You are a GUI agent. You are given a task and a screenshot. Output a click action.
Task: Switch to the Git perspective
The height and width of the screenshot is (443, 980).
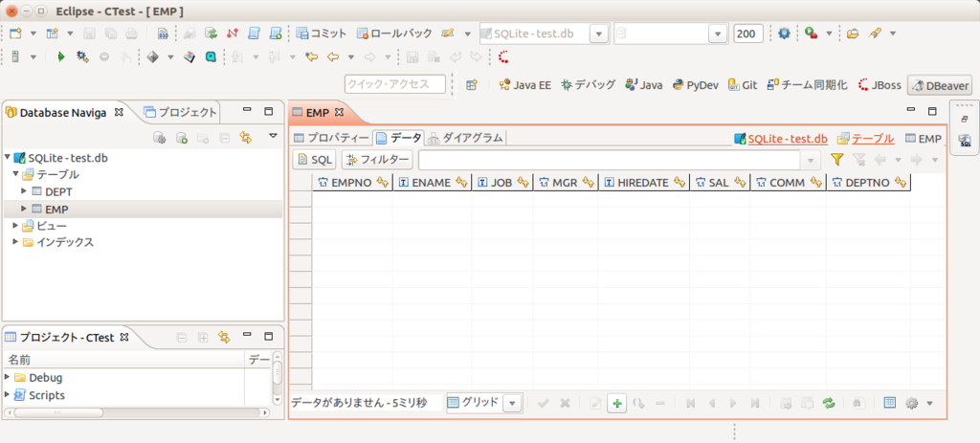(743, 85)
